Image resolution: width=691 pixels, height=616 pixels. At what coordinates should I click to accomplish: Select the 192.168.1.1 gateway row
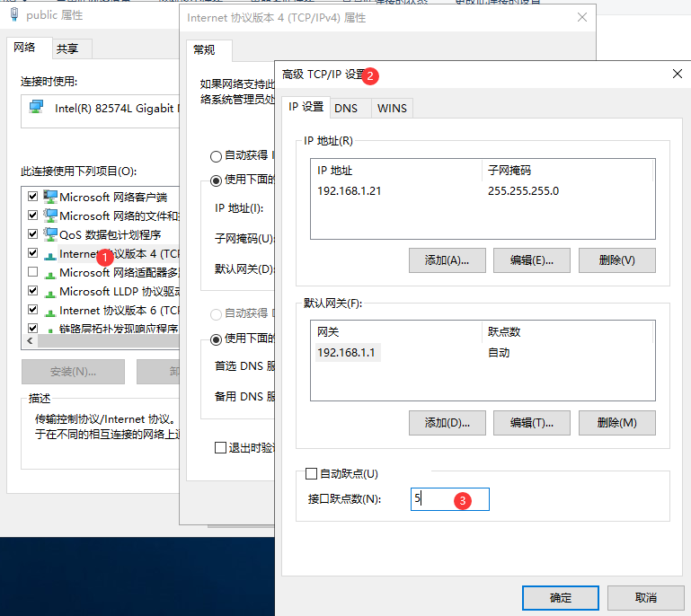[347, 353]
